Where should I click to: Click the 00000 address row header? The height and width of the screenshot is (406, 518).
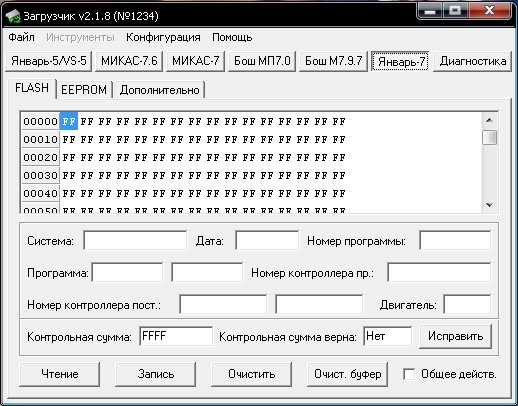[x=40, y=121]
